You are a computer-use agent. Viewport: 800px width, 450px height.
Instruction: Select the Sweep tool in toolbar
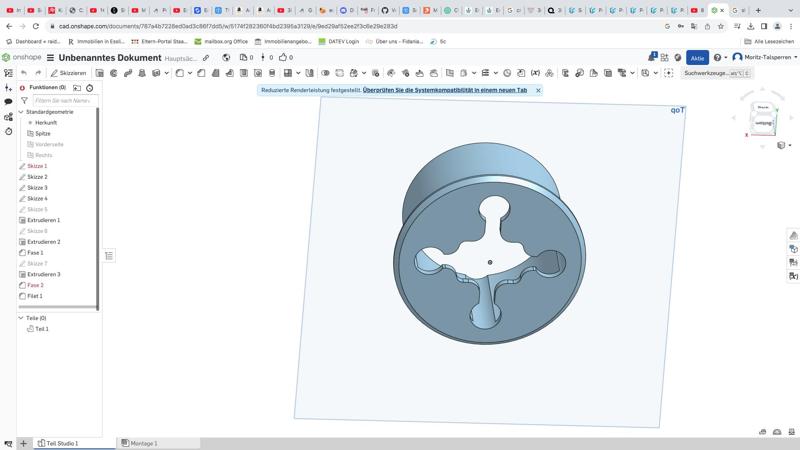[128, 73]
